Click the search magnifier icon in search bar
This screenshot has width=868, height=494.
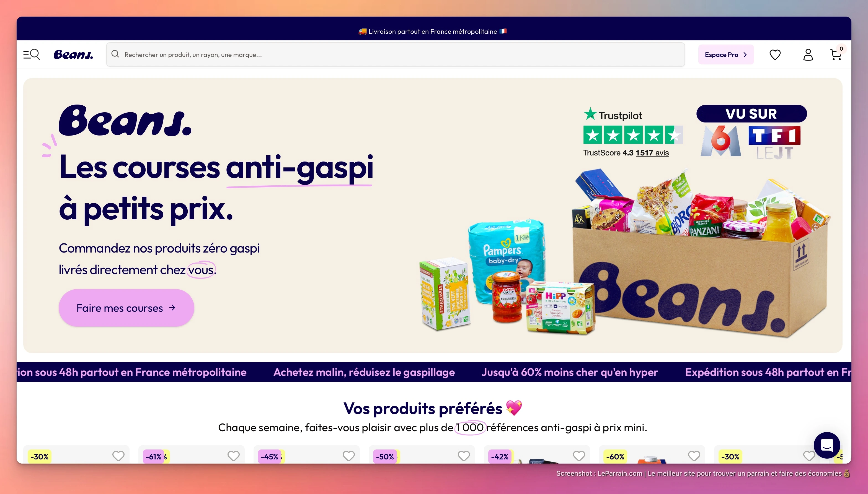tap(115, 54)
